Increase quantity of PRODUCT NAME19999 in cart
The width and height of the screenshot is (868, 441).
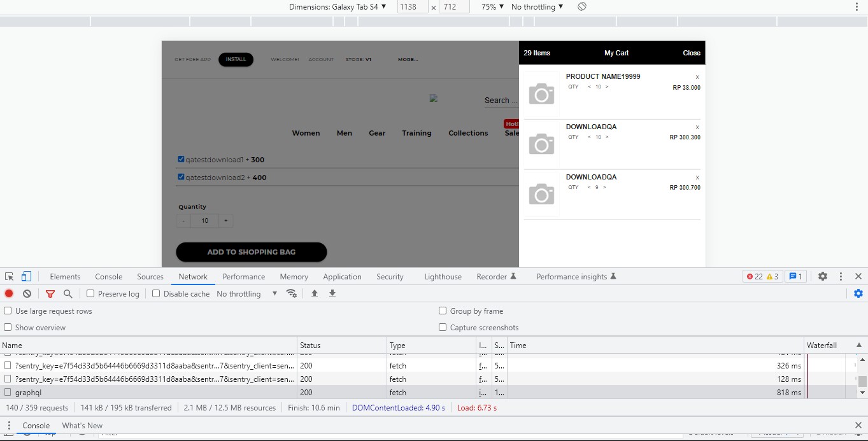point(607,87)
